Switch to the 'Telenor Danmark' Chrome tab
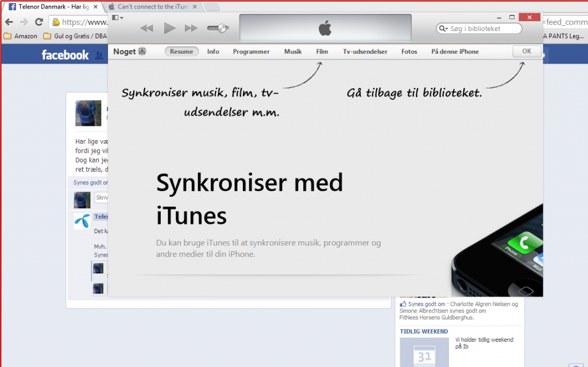Screen dimensions: 588x367 (53, 7)
